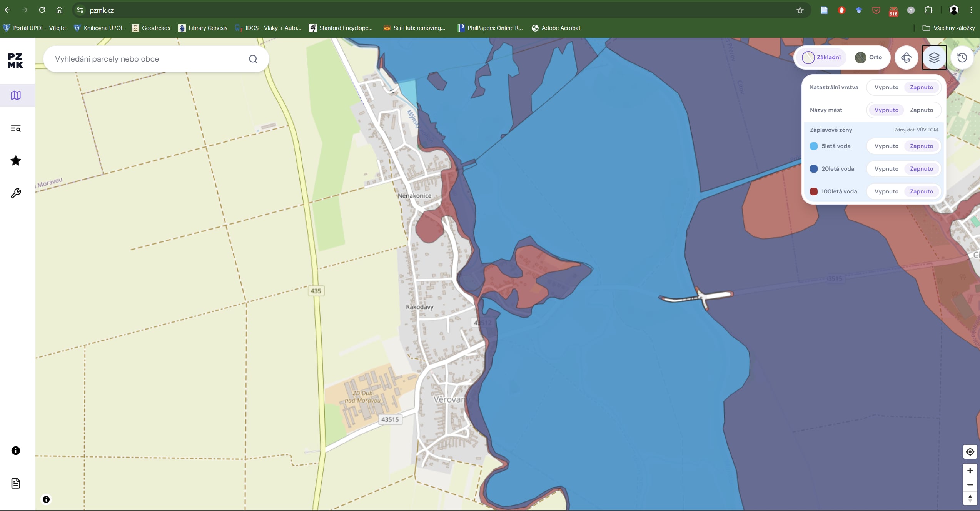
Task: Click the magnifier search icon
Action: pos(253,59)
